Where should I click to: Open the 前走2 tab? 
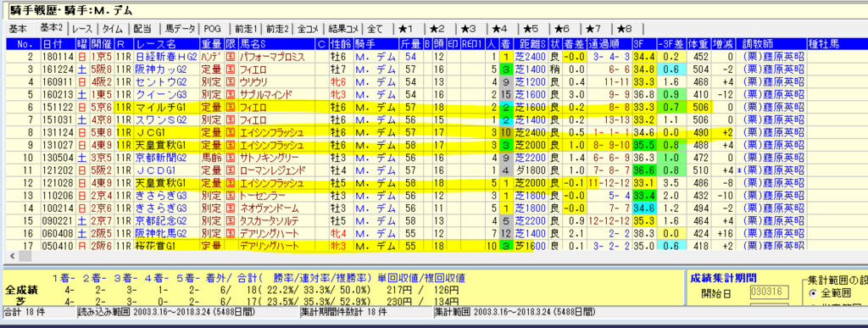click(277, 29)
